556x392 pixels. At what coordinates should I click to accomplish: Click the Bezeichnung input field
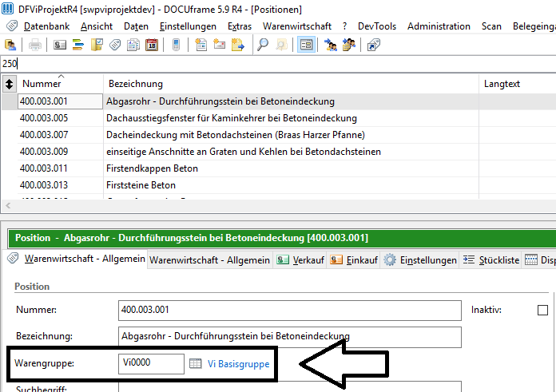290,337
